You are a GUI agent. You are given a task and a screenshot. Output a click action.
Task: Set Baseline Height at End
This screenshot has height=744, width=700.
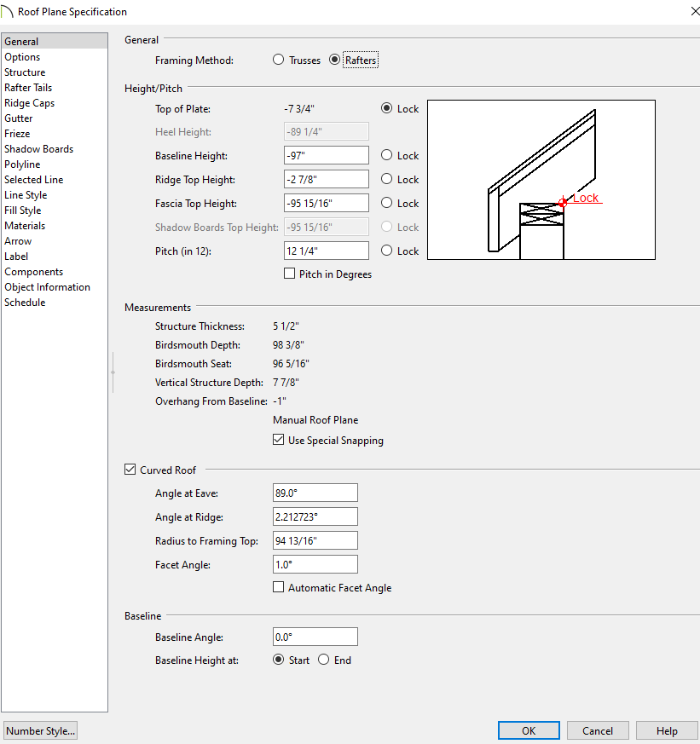pyautogui.click(x=324, y=660)
